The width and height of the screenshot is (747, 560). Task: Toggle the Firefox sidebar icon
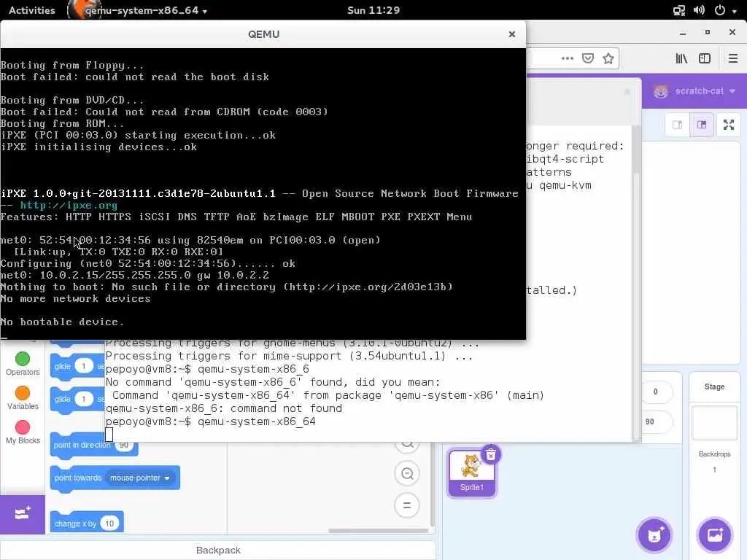(x=704, y=58)
